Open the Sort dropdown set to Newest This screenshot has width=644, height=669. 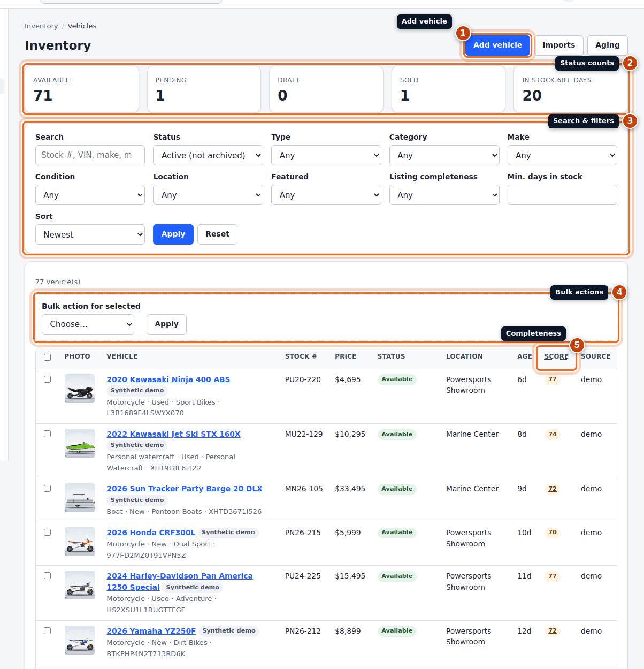tap(90, 234)
